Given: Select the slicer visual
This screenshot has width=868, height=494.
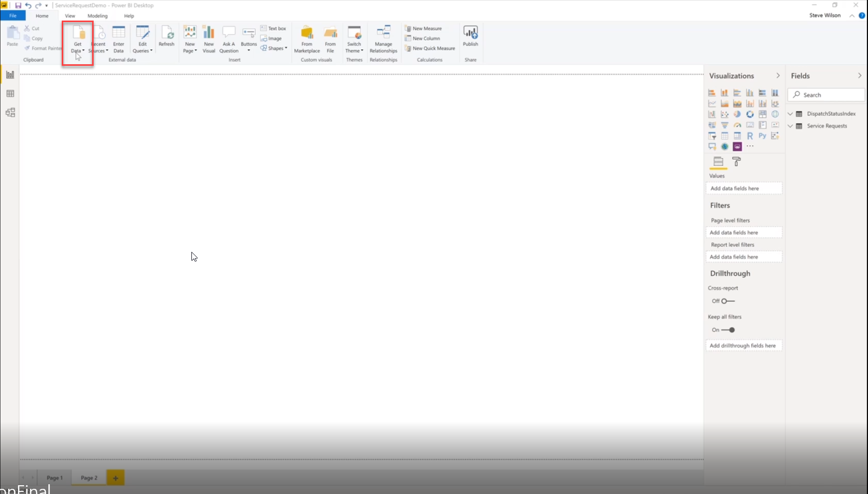Looking at the screenshot, I should point(712,136).
